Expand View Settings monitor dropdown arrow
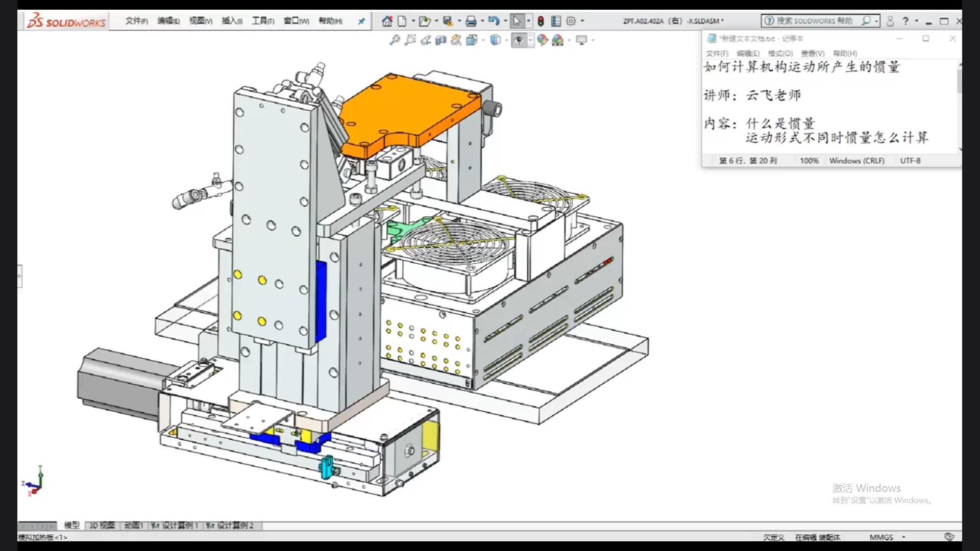980x551 pixels. pyautogui.click(x=593, y=40)
